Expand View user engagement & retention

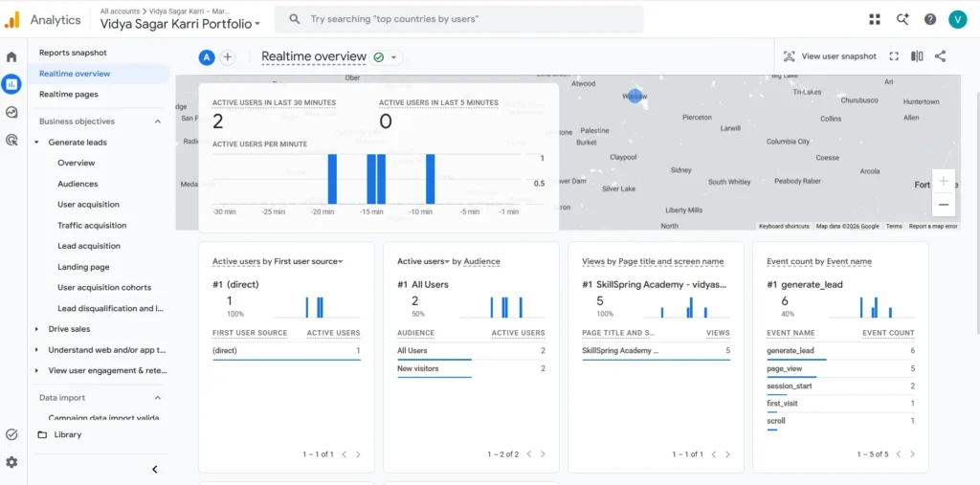(37, 370)
